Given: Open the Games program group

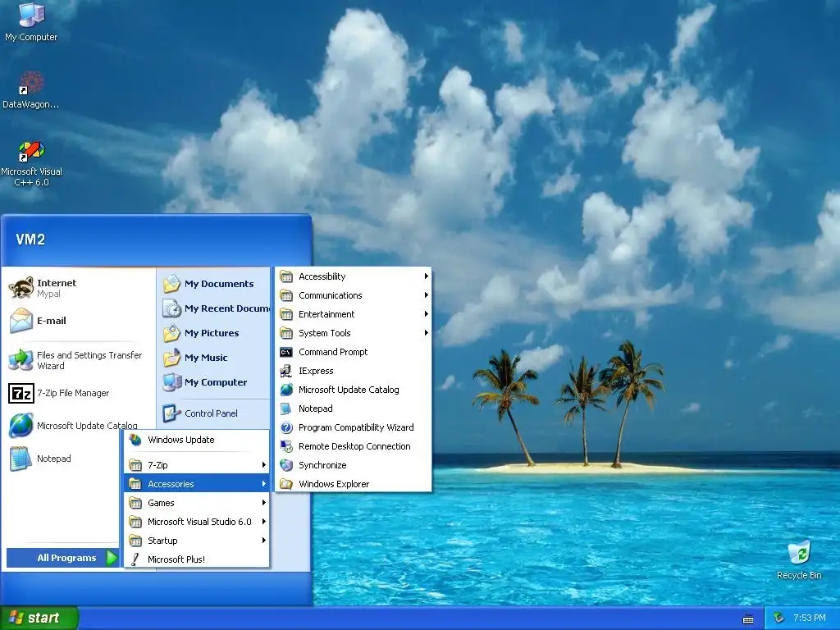Looking at the screenshot, I should tap(197, 503).
